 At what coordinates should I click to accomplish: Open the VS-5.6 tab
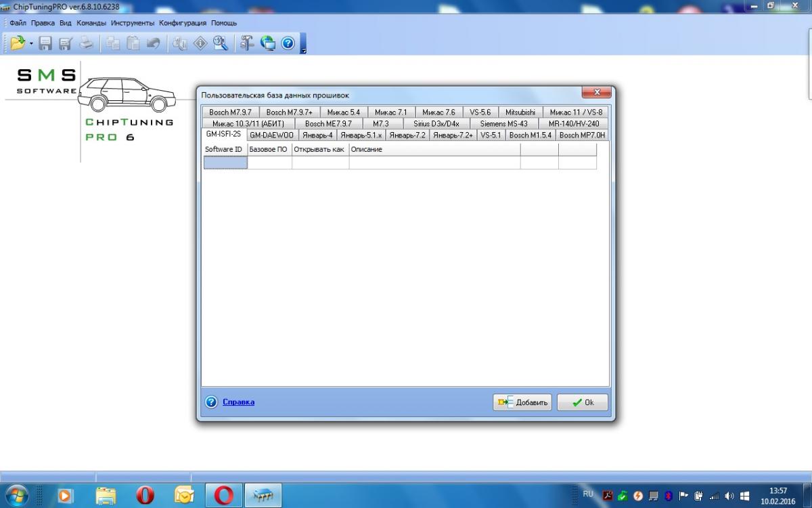click(480, 112)
